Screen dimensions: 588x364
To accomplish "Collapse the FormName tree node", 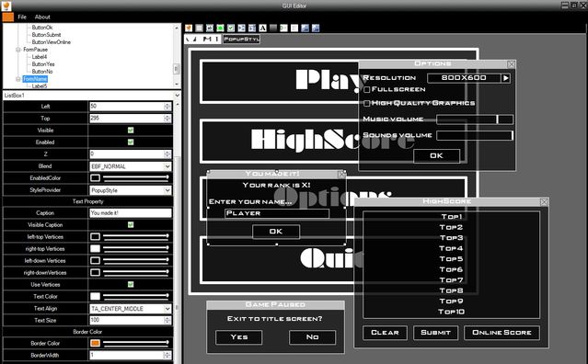I will [x=18, y=79].
